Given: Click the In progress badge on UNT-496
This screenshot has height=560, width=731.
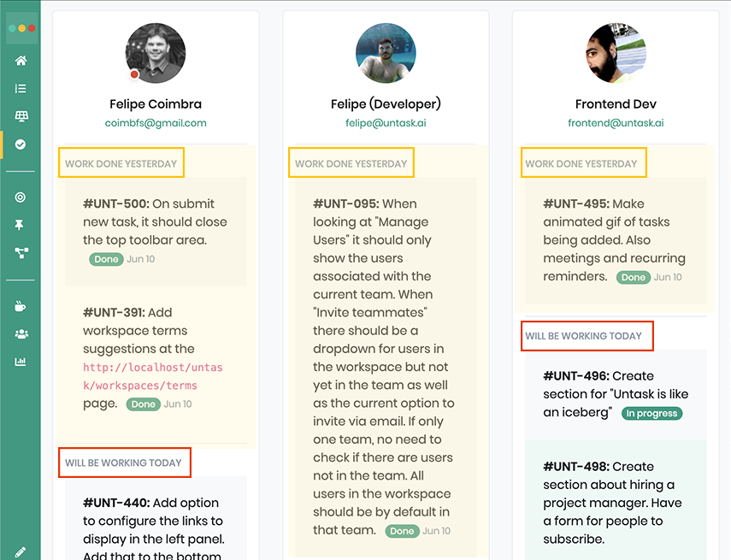Looking at the screenshot, I should coord(651,414).
